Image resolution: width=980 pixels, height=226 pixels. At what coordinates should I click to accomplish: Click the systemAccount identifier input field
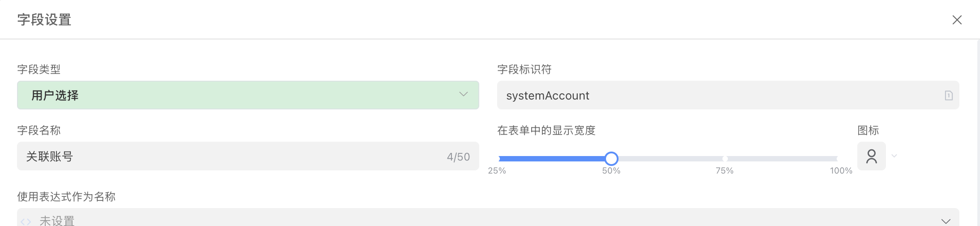click(717, 95)
